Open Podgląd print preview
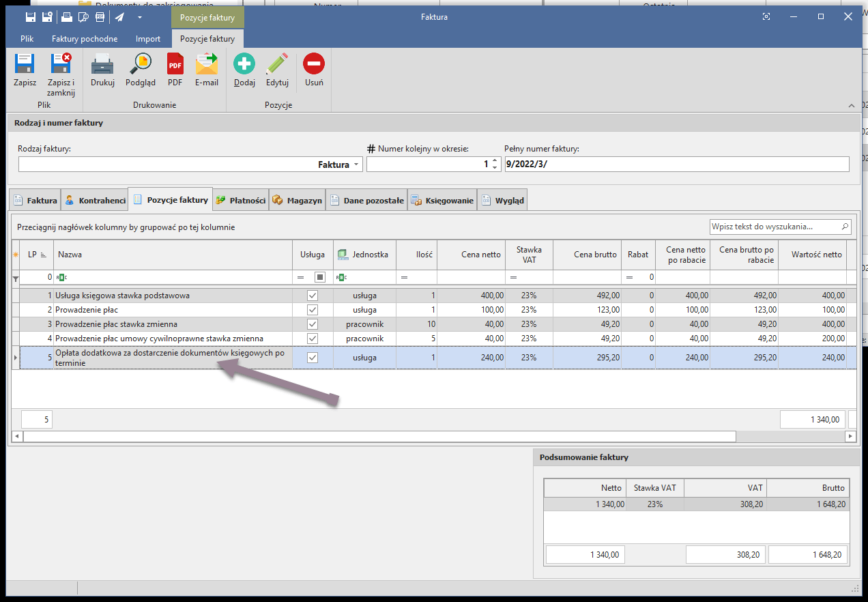This screenshot has width=868, height=602. coord(141,65)
